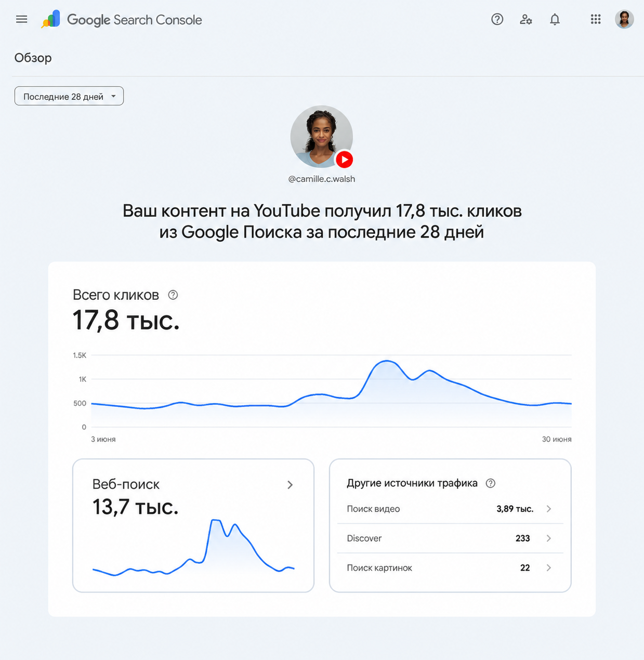Click the Другие источники трафика heading
644x660 pixels.
(412, 483)
